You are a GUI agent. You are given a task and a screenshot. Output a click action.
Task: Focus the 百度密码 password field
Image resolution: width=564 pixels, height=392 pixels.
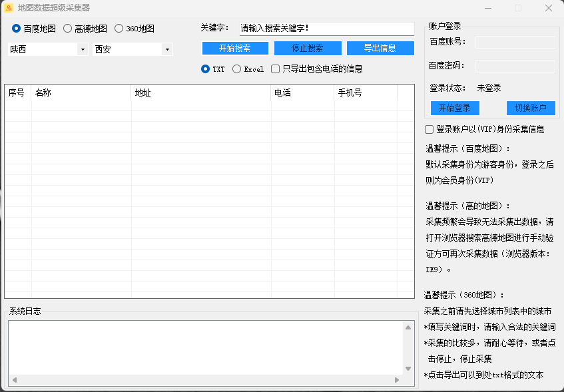515,66
